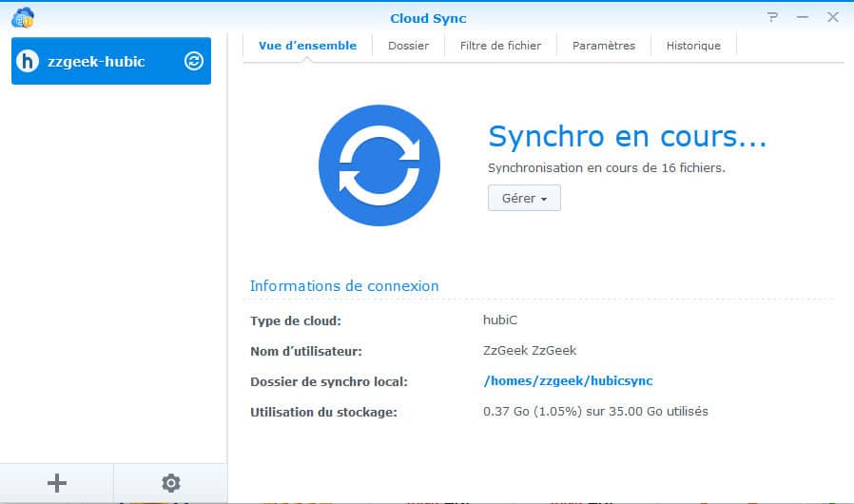Expand the Gérer dropdown
The width and height of the screenshot is (854, 504).
point(524,199)
